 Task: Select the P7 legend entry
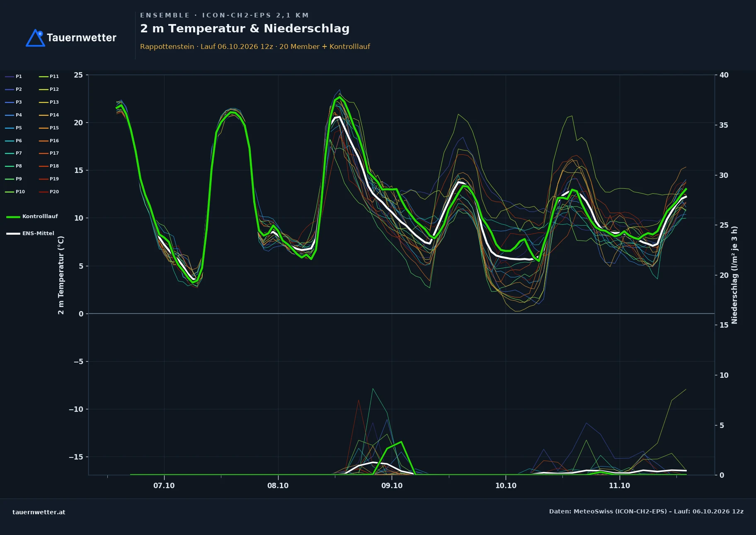(x=14, y=153)
